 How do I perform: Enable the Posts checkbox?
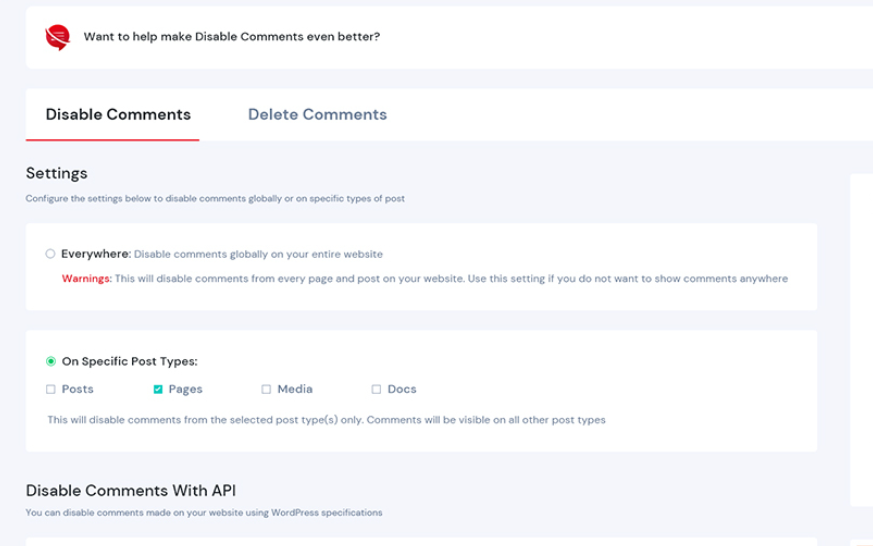[51, 390]
